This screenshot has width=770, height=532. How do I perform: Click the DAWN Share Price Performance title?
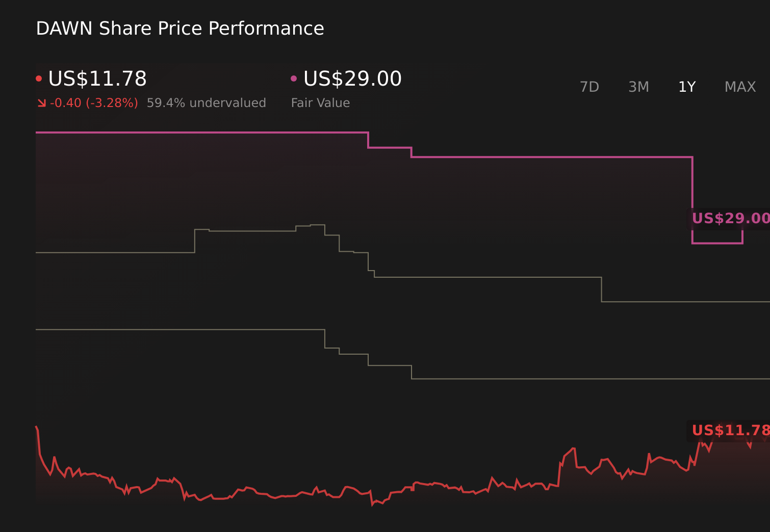[x=179, y=29]
